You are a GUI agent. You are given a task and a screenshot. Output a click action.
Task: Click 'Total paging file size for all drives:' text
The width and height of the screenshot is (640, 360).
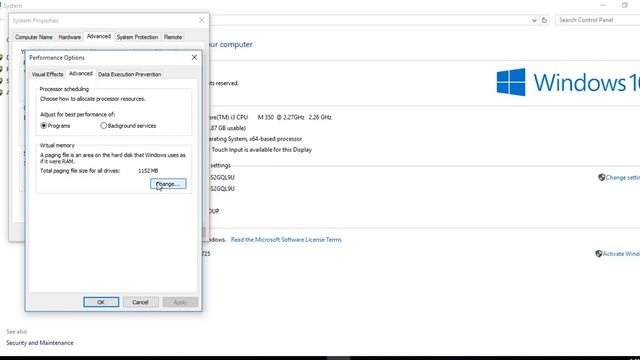tap(80, 171)
